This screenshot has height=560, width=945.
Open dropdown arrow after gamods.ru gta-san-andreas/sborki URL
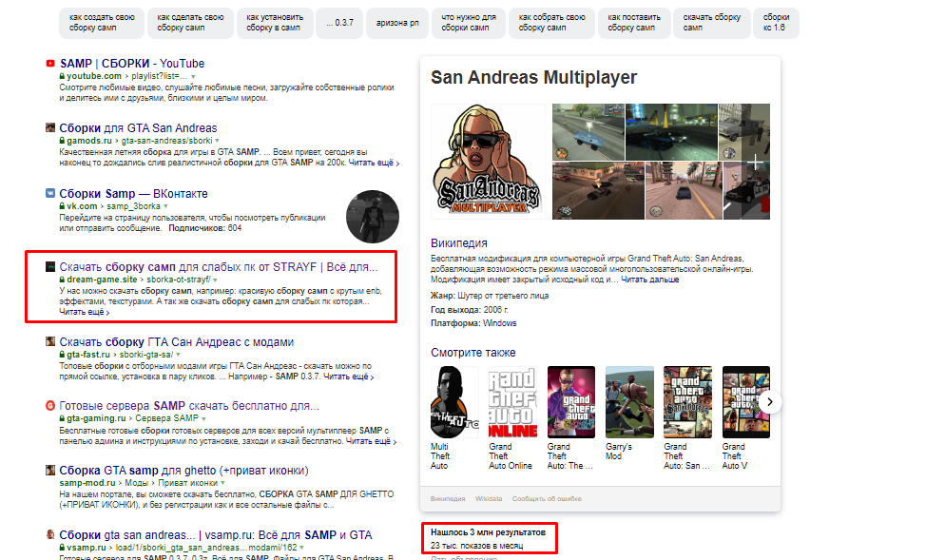pyautogui.click(x=218, y=142)
